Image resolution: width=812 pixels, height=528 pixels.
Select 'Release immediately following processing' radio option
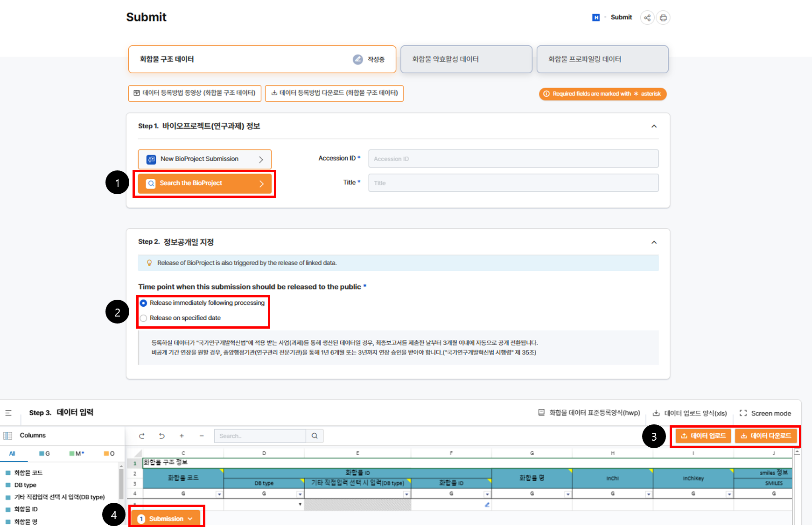(144, 303)
